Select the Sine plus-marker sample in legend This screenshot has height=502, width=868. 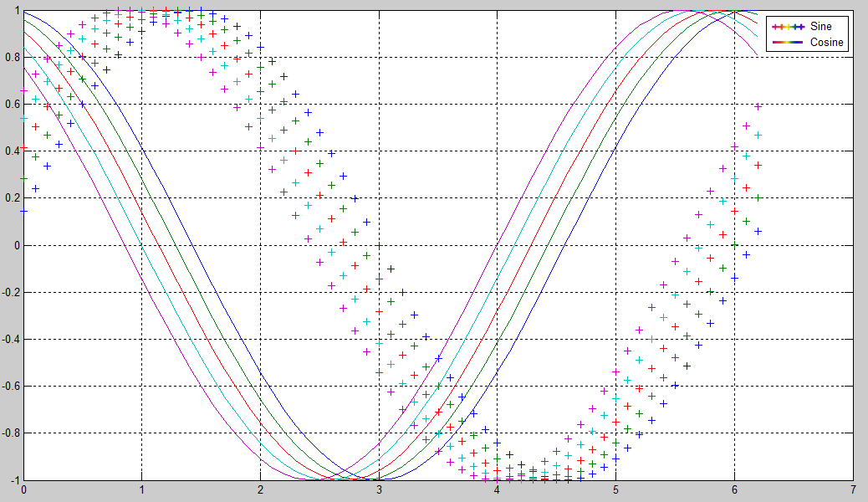click(x=789, y=27)
